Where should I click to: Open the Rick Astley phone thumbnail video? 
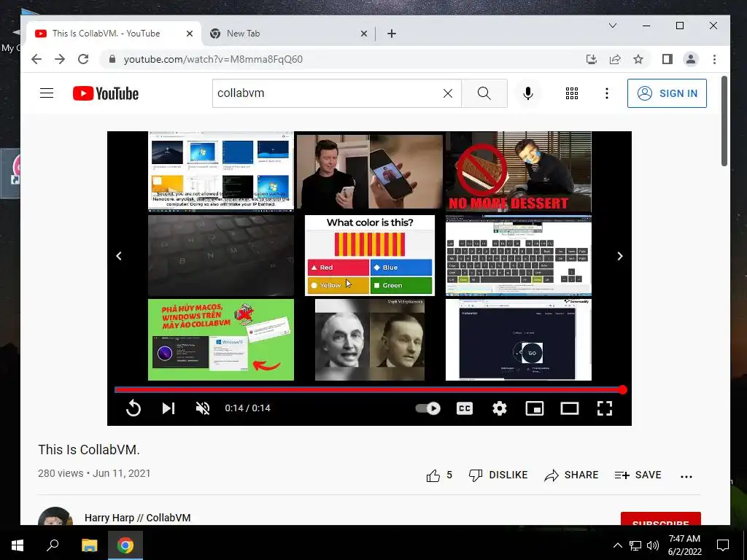[370, 171]
